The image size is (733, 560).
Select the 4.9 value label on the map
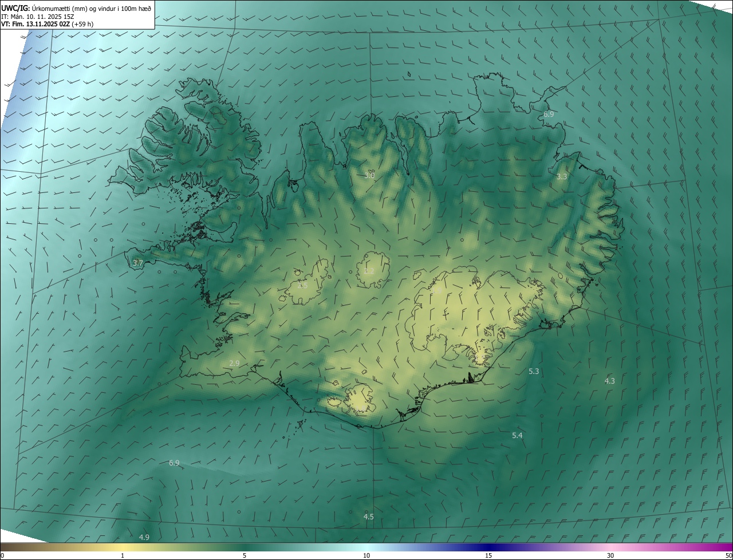[144, 537]
